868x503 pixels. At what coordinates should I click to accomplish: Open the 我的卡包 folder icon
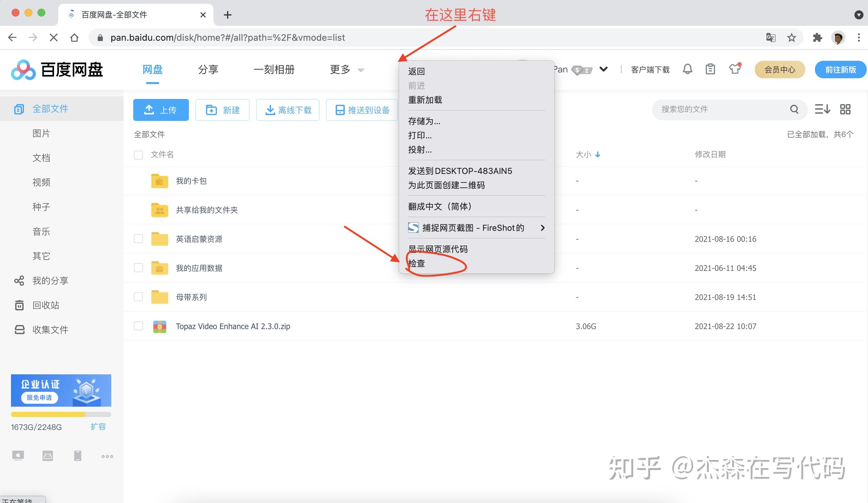click(159, 181)
